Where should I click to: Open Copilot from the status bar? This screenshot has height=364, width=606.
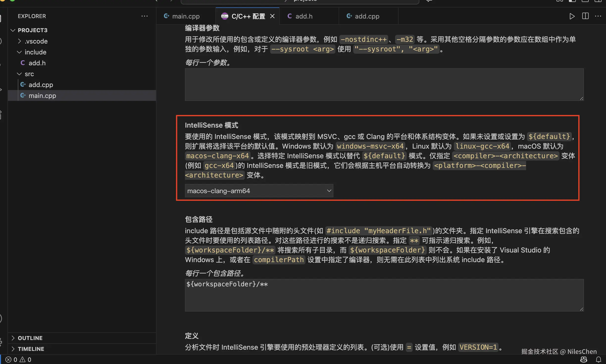point(584,360)
